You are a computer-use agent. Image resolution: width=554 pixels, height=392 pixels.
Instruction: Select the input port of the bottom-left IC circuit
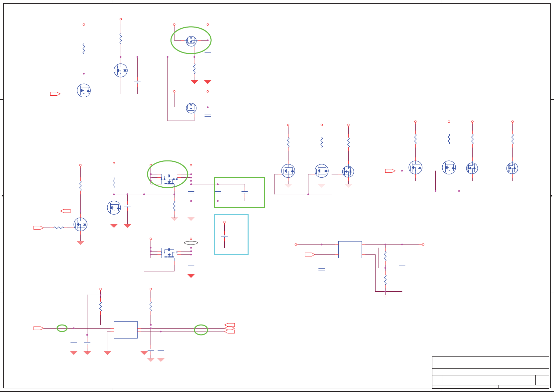click(x=39, y=328)
